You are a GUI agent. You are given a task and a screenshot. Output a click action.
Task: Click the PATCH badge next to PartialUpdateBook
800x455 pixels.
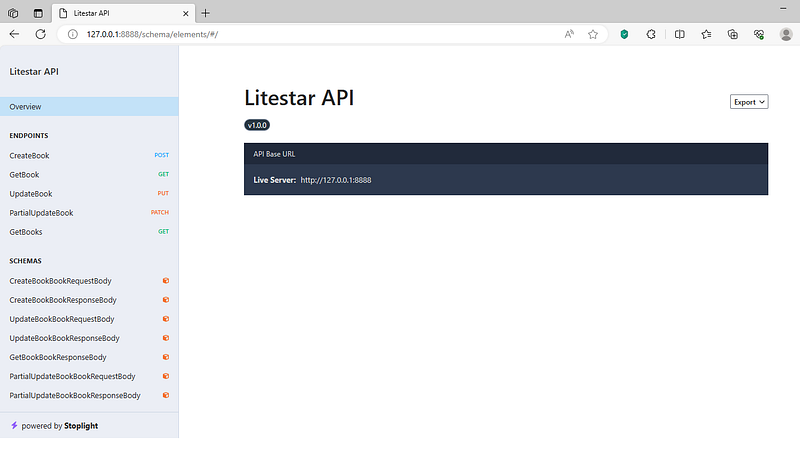click(x=160, y=212)
